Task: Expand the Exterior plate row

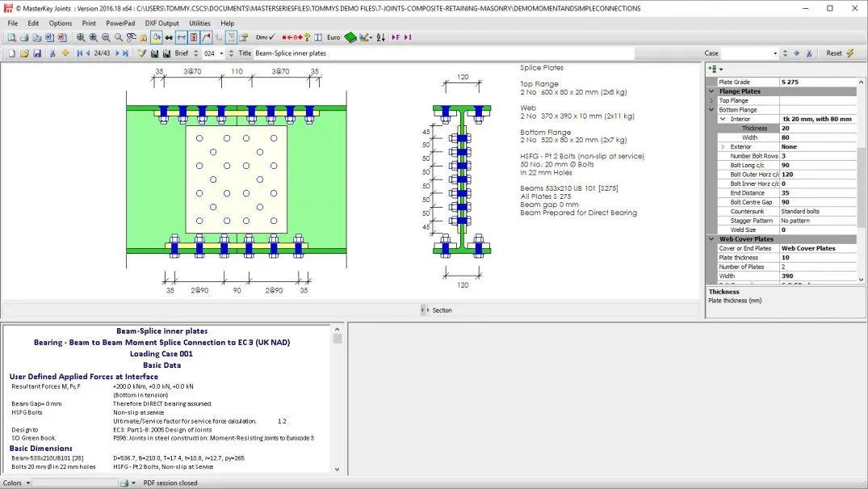Action: 723,147
